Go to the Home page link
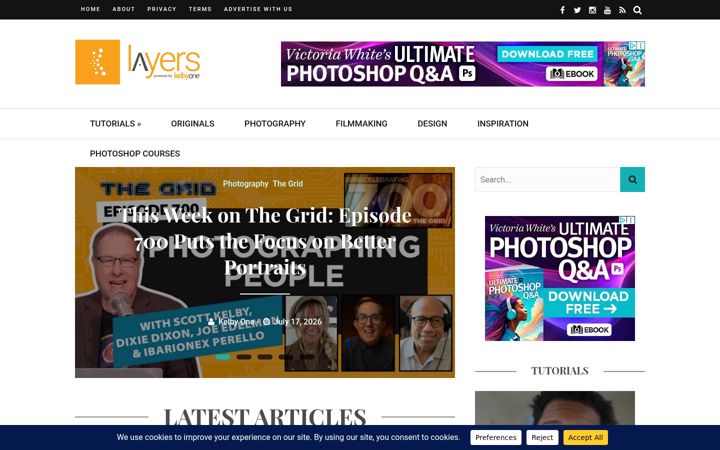This screenshot has height=450, width=720. (x=90, y=9)
